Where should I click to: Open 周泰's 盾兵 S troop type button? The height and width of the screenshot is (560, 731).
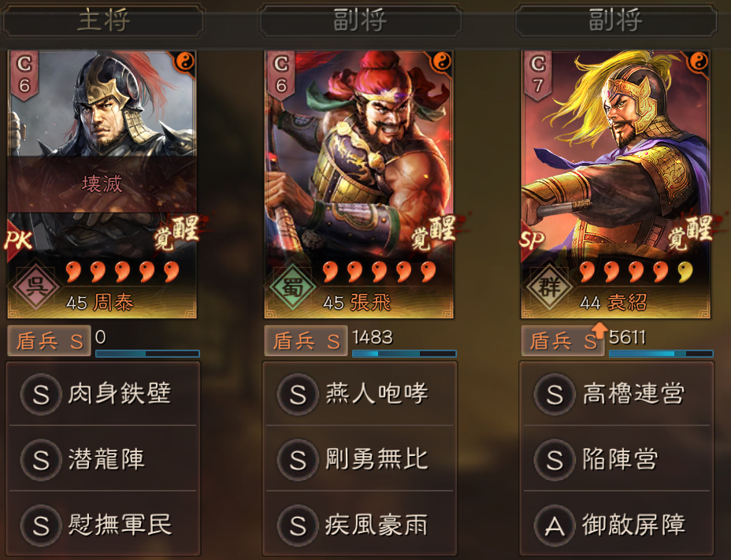pos(49,341)
